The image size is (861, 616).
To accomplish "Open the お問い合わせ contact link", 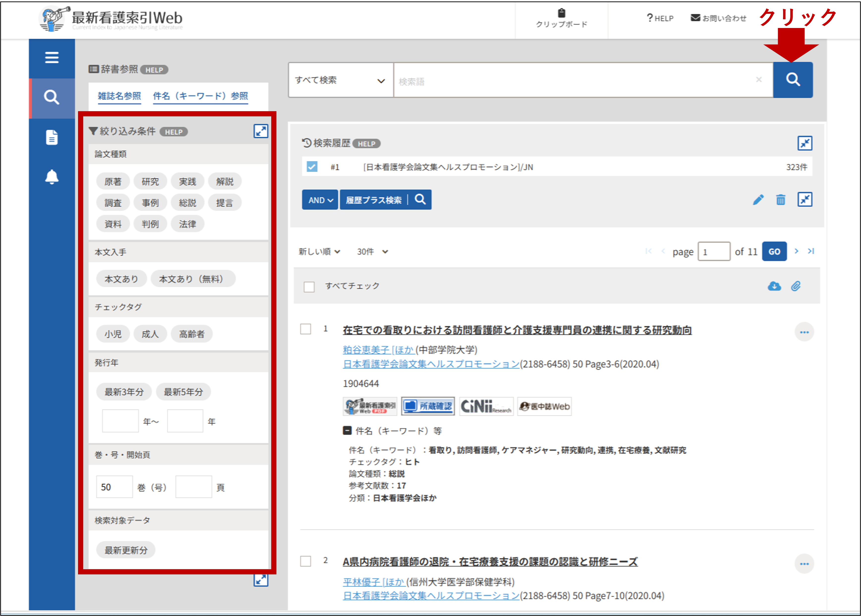I will pyautogui.click(x=718, y=18).
